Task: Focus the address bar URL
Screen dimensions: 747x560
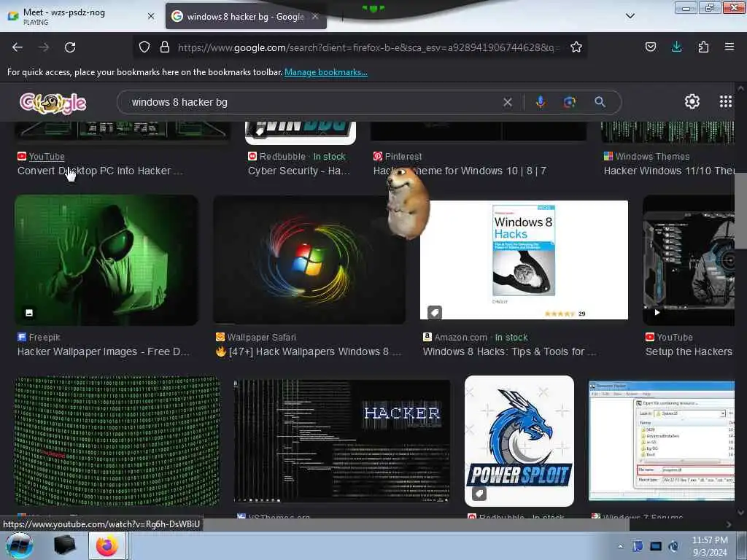Action: click(368, 47)
